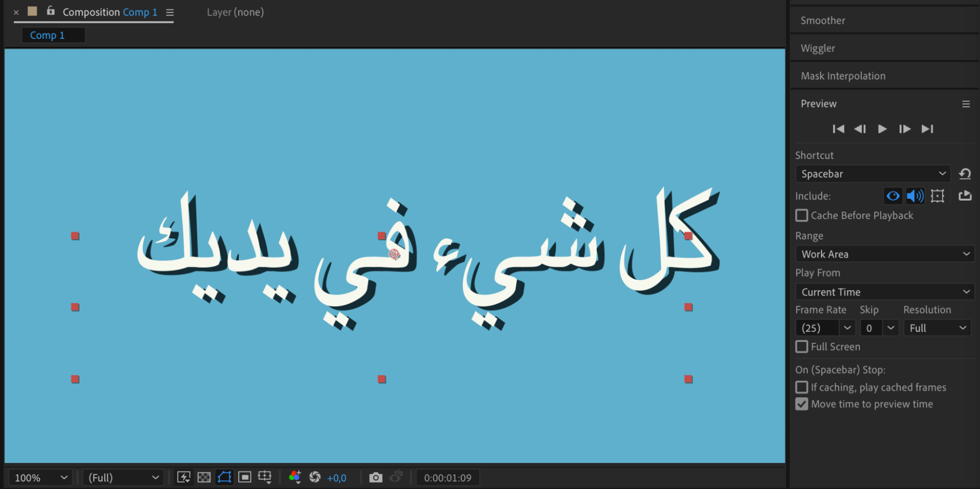The width and height of the screenshot is (980, 489).
Task: Toggle Include video eye icon
Action: click(x=893, y=196)
